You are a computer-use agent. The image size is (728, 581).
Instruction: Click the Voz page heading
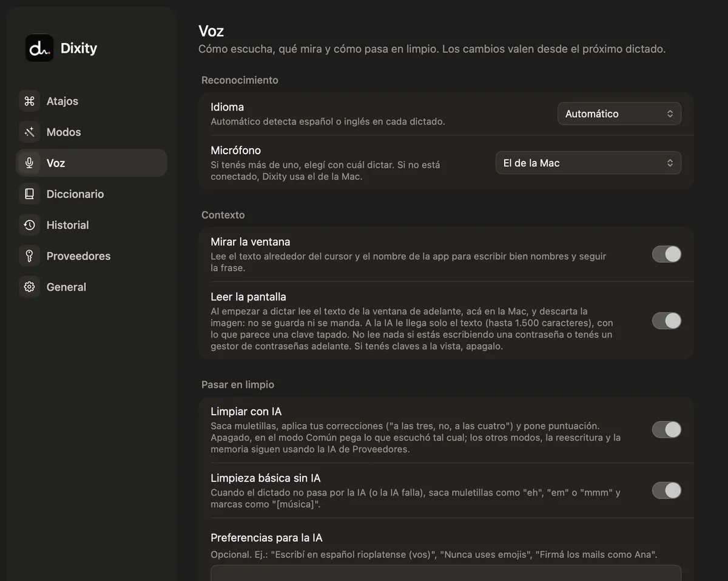(x=211, y=32)
